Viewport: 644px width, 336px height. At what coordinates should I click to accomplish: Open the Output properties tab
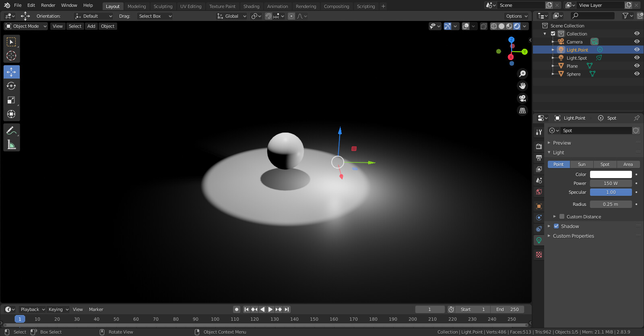[539, 158]
